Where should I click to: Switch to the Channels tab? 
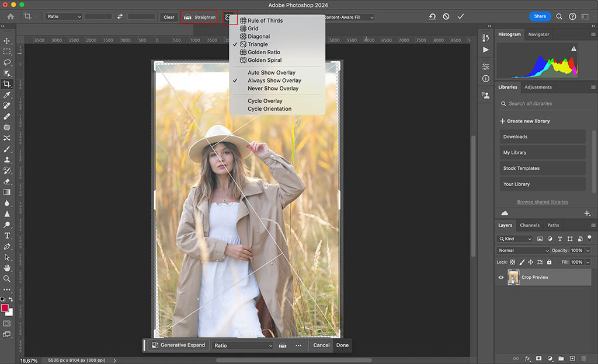(530, 225)
